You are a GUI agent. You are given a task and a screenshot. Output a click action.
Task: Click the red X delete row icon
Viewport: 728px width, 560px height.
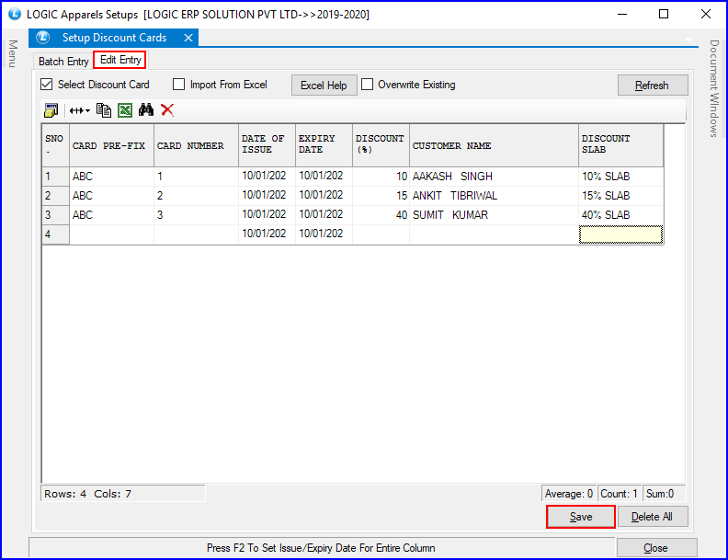pyautogui.click(x=167, y=110)
